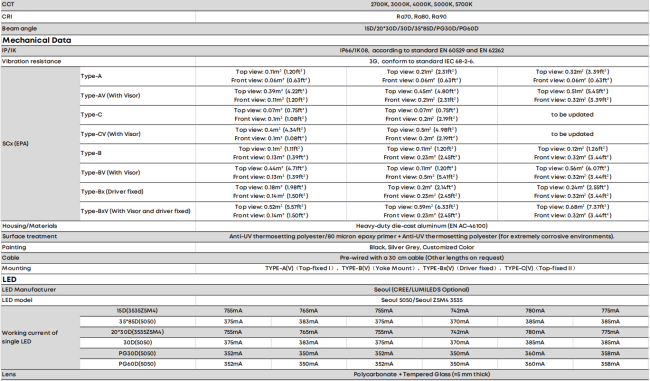Select the Working current of single LED cell

(30, 337)
